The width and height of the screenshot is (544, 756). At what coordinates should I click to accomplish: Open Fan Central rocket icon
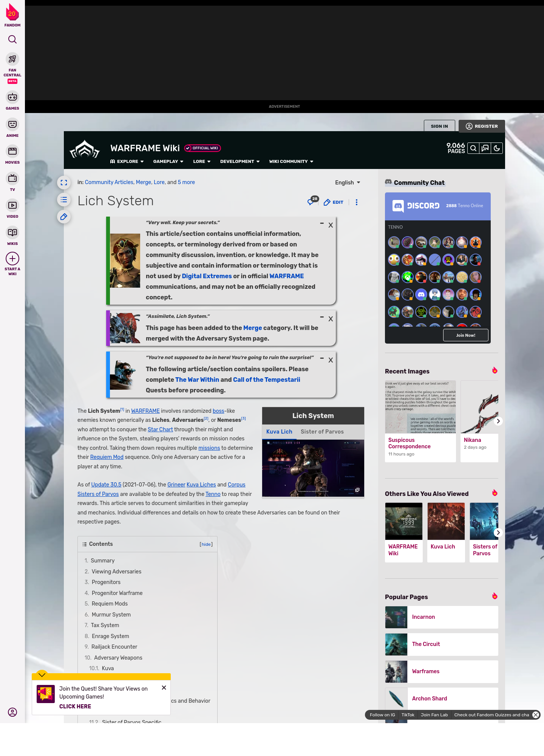(12, 59)
